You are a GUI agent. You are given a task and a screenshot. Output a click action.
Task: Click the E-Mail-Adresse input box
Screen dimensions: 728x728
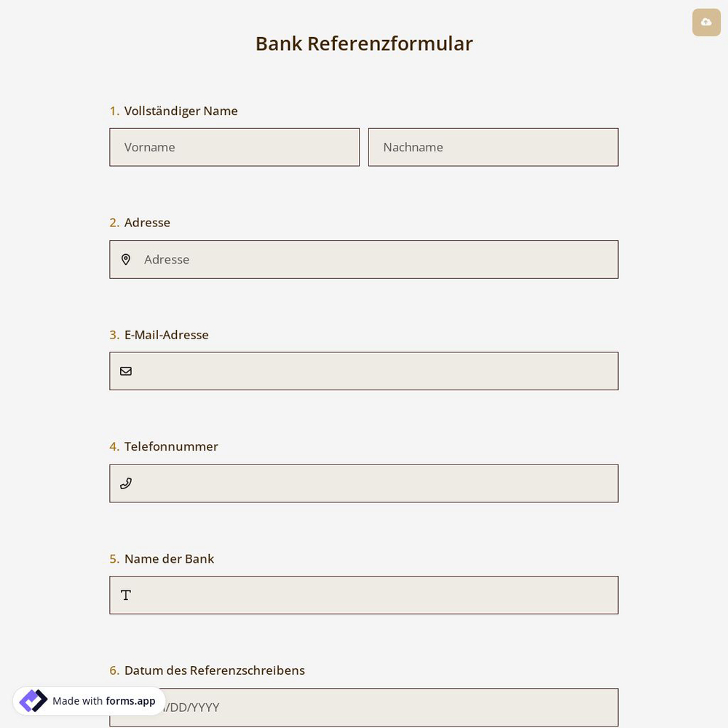click(x=364, y=371)
